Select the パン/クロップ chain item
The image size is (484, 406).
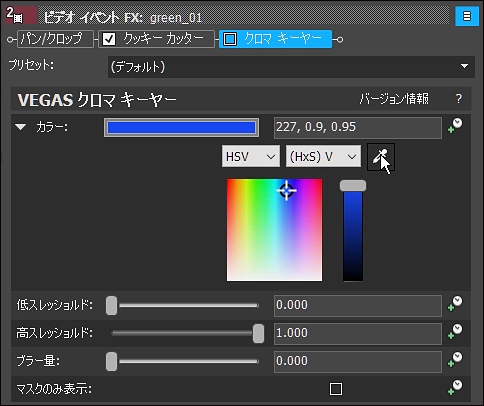(x=55, y=39)
